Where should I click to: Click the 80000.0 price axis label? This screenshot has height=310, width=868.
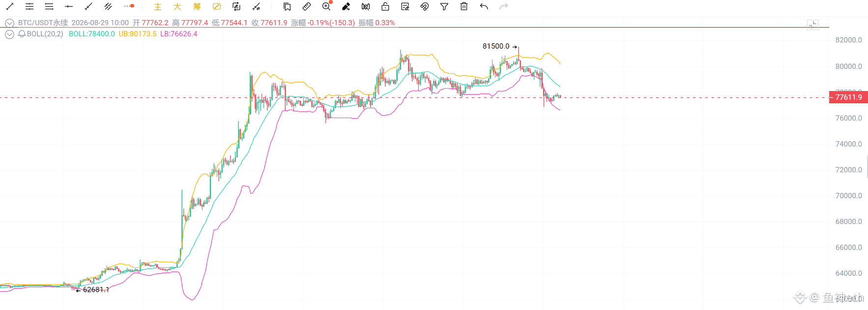pyautogui.click(x=849, y=66)
